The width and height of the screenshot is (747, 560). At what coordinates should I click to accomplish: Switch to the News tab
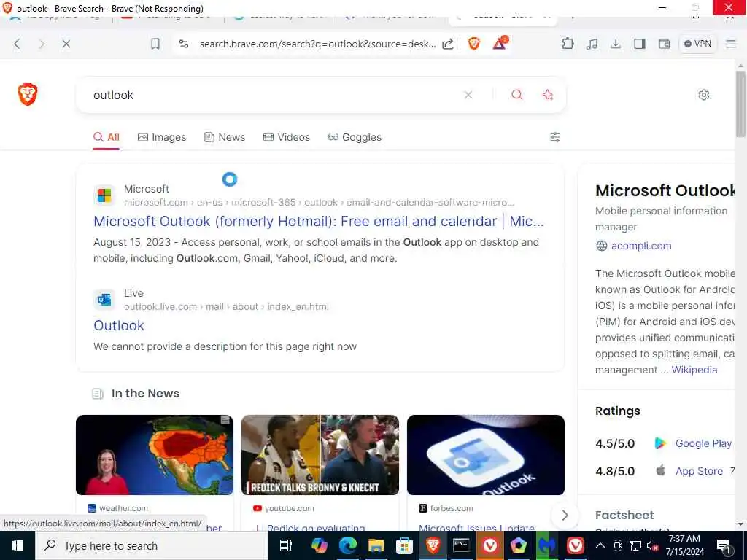(225, 137)
